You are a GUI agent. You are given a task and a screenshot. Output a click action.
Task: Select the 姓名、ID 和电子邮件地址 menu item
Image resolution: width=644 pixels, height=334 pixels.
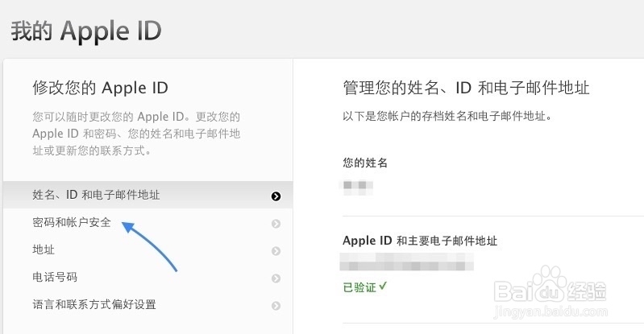pos(147,195)
